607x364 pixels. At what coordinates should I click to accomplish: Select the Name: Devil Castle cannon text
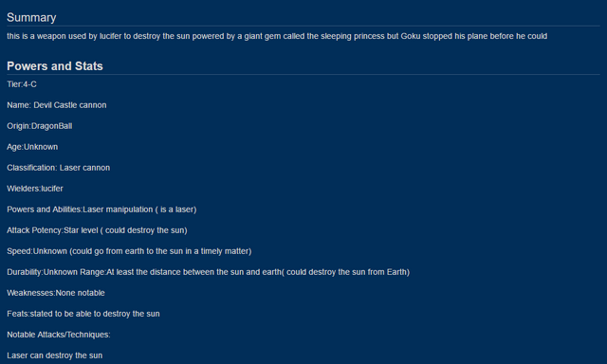pos(57,105)
